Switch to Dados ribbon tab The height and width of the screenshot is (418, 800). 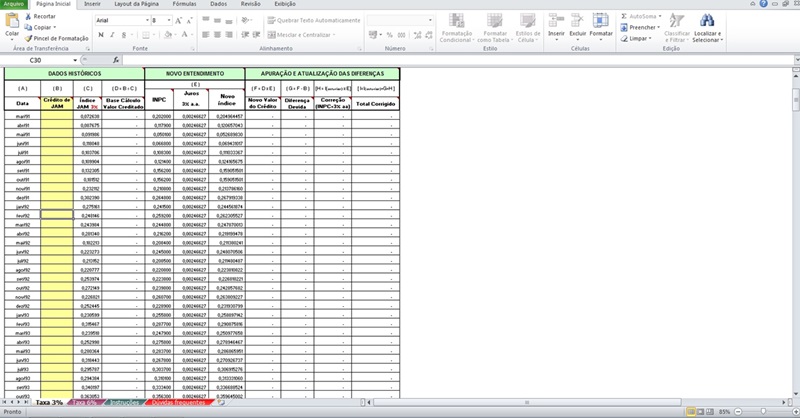(x=218, y=4)
